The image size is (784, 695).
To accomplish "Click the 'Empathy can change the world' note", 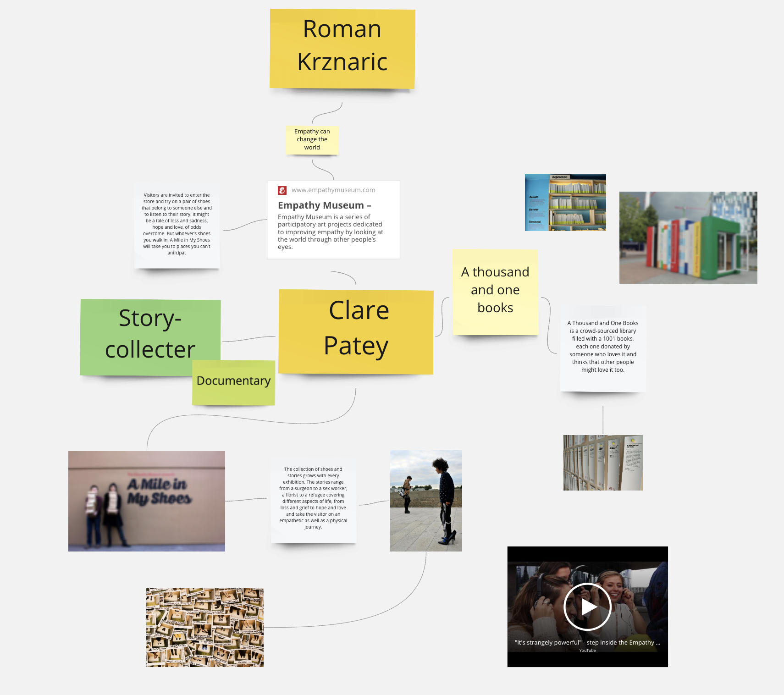I will 312,139.
